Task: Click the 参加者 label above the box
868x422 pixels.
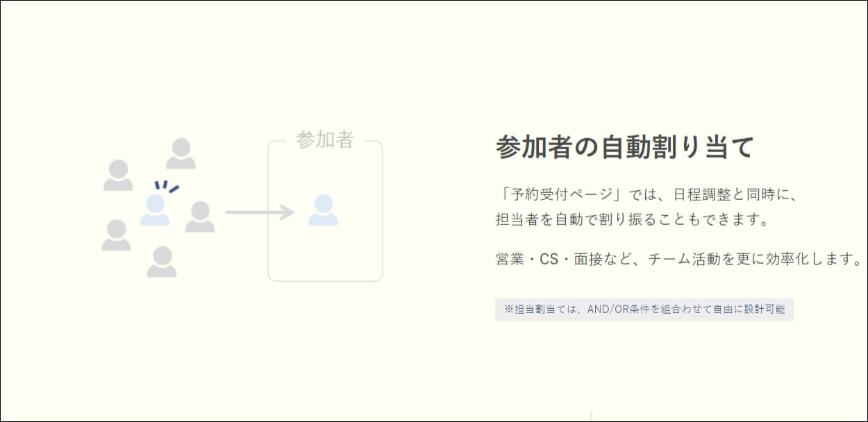Action: pos(325,140)
